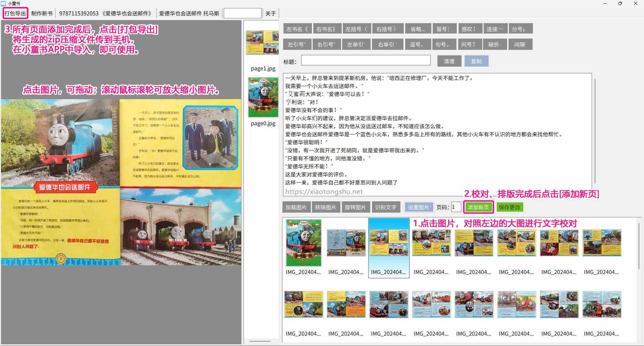The width and height of the screenshot is (644, 346).
Task: Click the 页码 number field
Action: coord(456,207)
